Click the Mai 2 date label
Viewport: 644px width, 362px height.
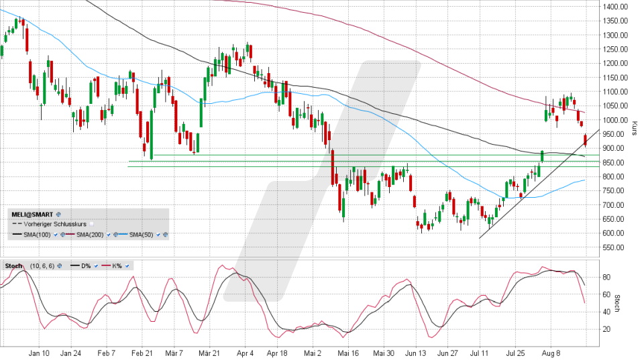[x=313, y=353]
